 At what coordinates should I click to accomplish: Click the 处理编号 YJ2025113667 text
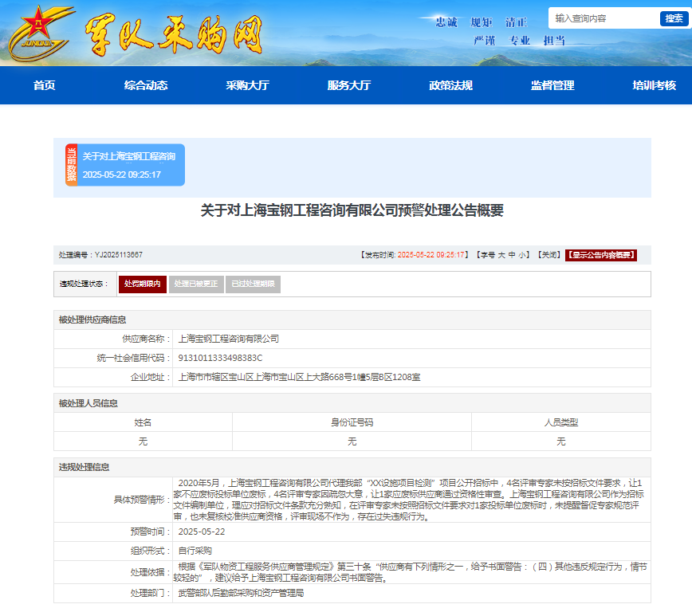pyautogui.click(x=100, y=255)
